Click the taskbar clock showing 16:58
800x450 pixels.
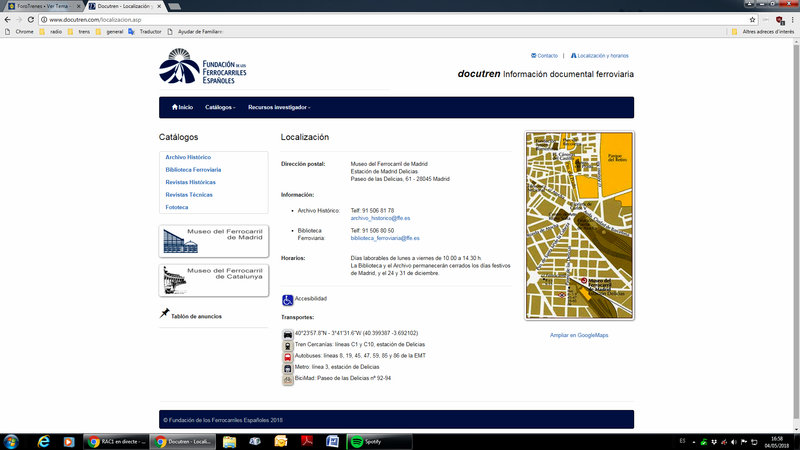777,442
